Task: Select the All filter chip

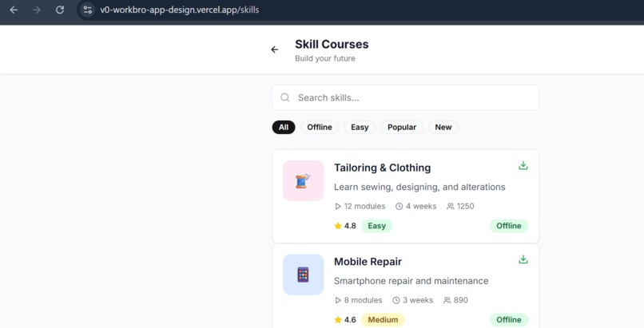Action: coord(284,127)
